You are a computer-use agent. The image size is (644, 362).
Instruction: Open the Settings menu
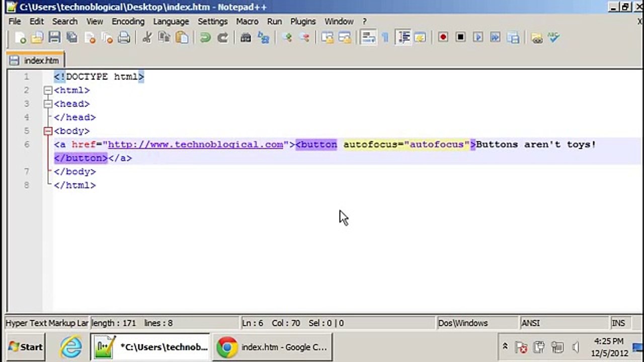point(212,22)
